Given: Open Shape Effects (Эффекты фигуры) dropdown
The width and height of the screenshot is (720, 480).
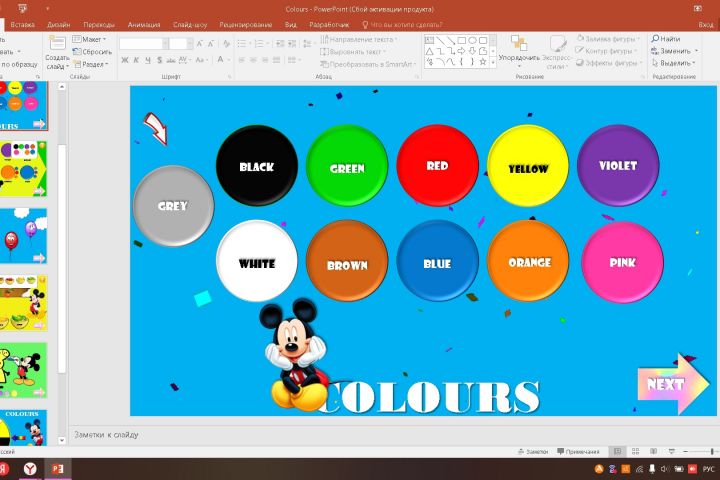Looking at the screenshot, I should click(608, 63).
